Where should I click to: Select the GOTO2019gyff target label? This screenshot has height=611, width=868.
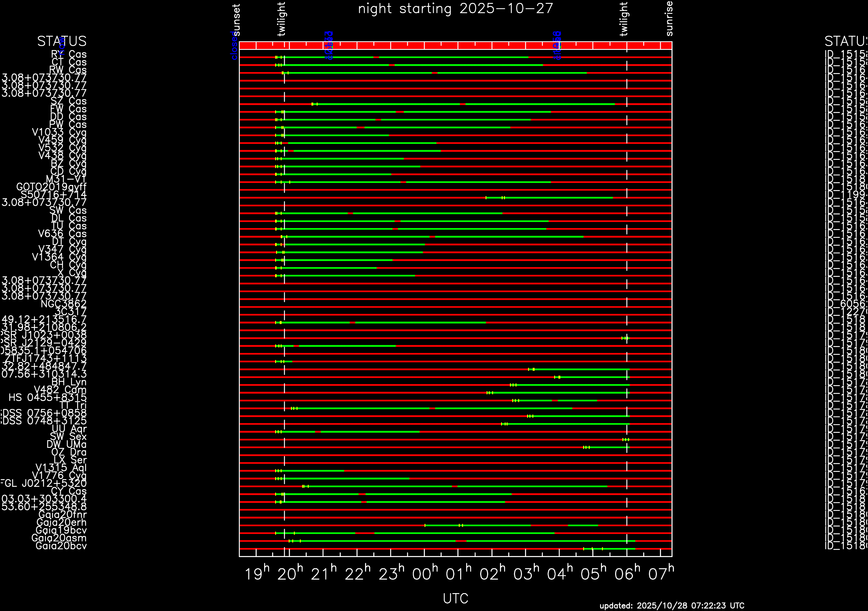(x=51, y=187)
